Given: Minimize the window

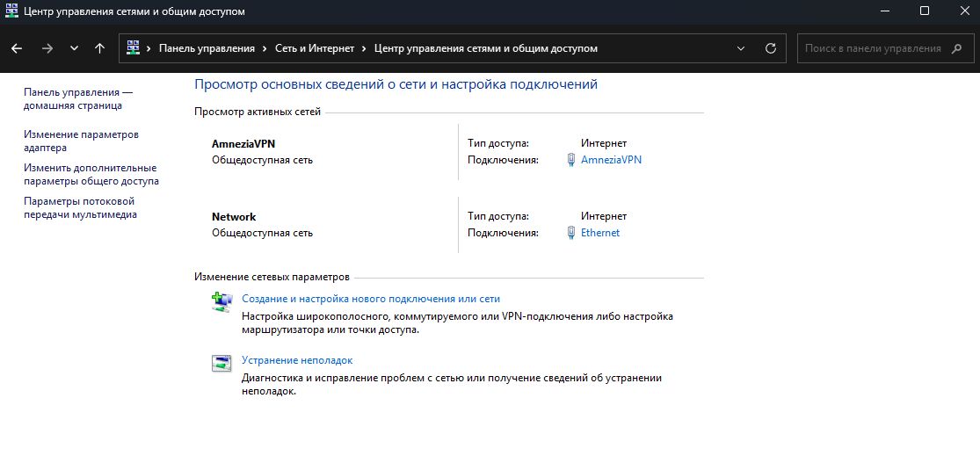Looking at the screenshot, I should point(884,11).
